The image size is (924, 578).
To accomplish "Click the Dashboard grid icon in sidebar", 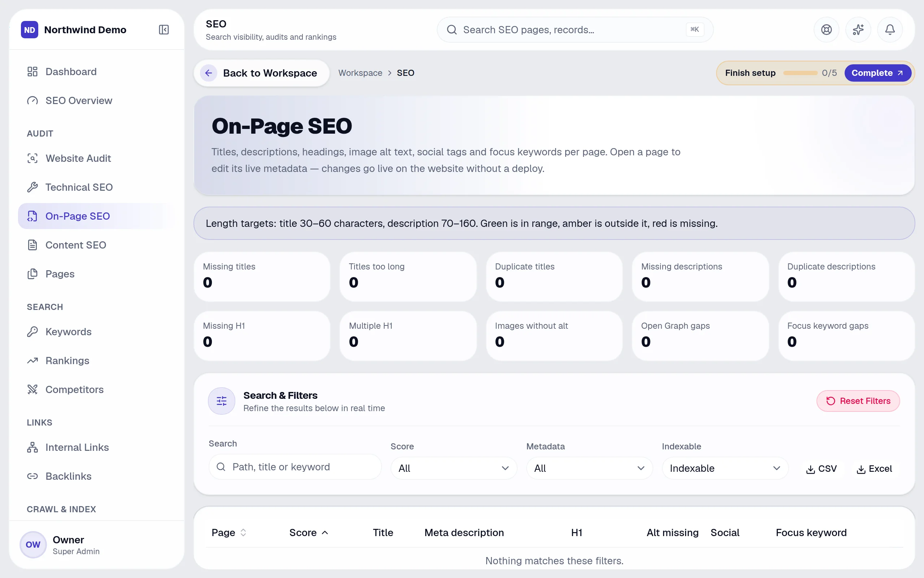I will pos(32,72).
